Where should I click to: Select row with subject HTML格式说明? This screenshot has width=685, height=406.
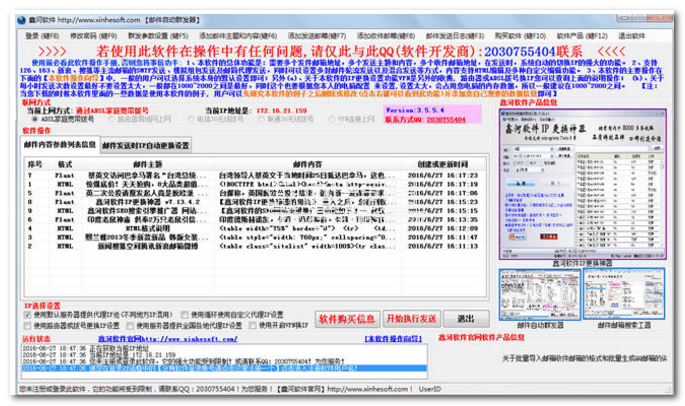tap(256, 229)
